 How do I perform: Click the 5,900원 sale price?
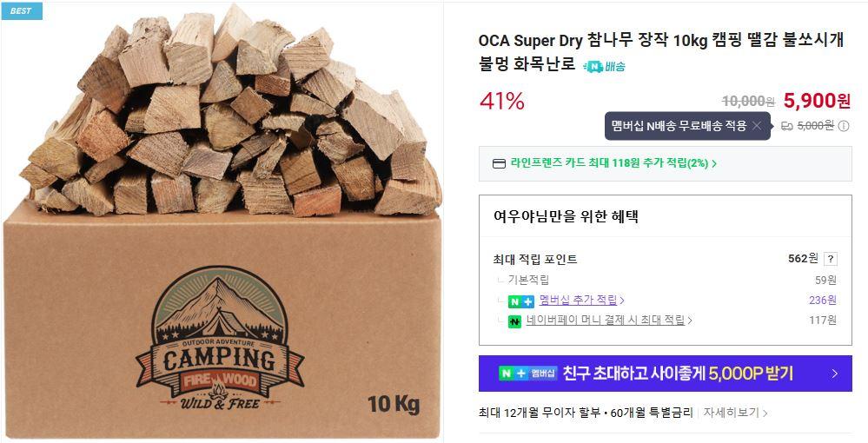816,101
